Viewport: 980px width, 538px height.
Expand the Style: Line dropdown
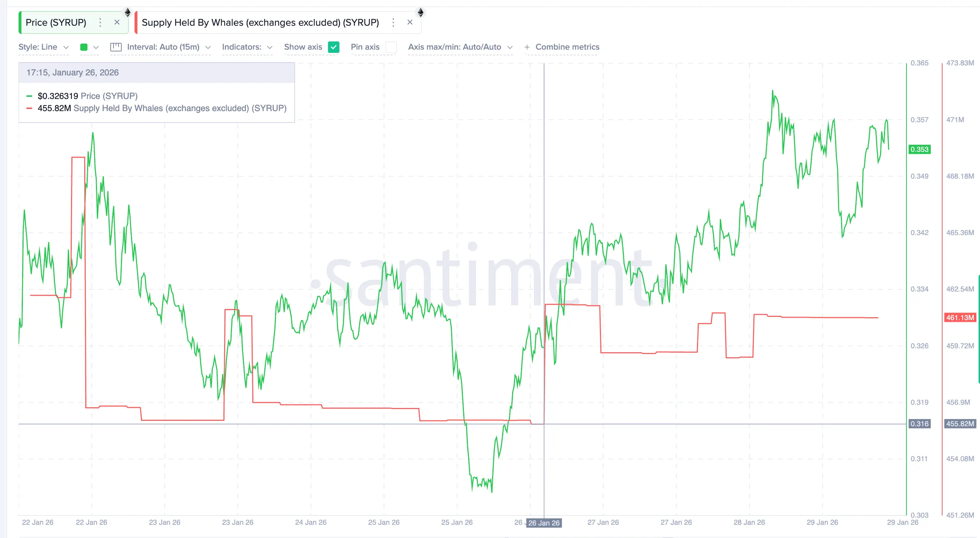pyautogui.click(x=44, y=47)
